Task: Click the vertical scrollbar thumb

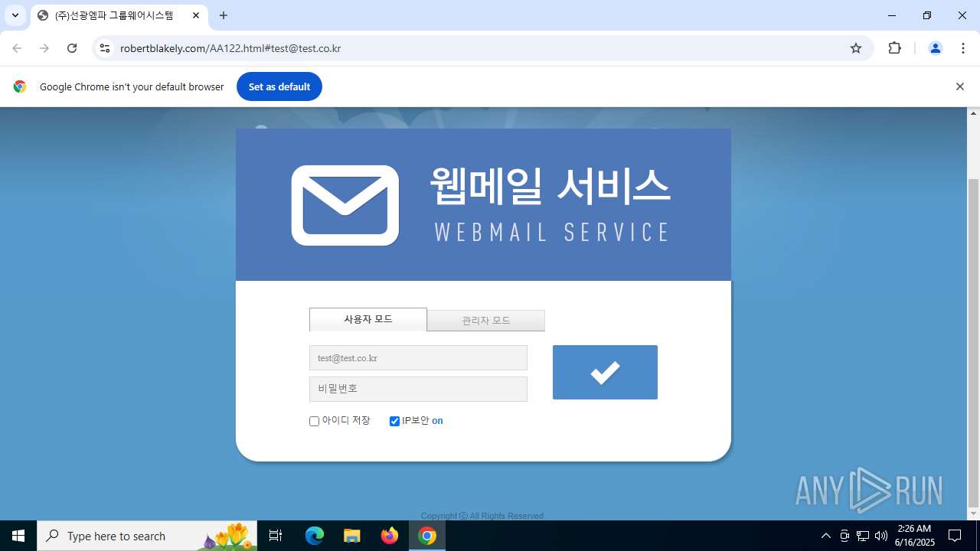Action: (x=974, y=341)
